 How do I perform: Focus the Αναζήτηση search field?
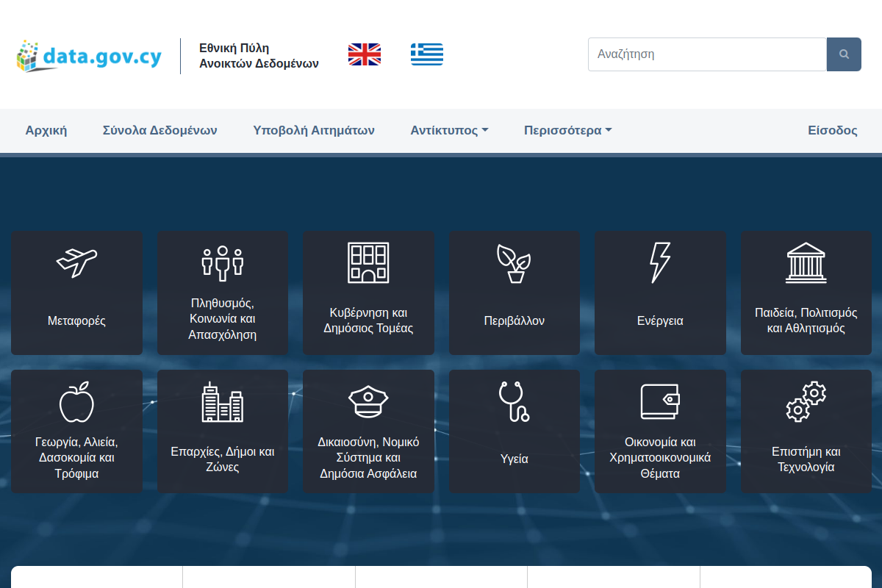(x=707, y=54)
